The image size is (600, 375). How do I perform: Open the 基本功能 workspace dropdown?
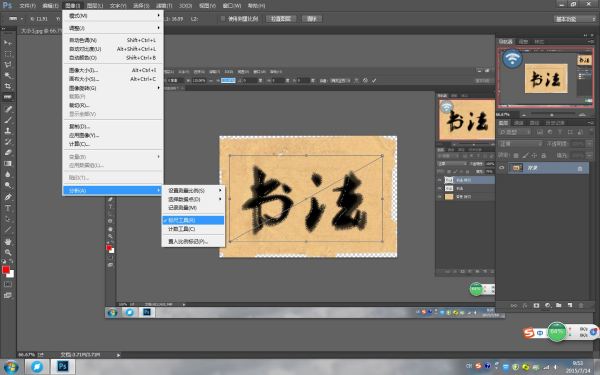click(x=575, y=19)
